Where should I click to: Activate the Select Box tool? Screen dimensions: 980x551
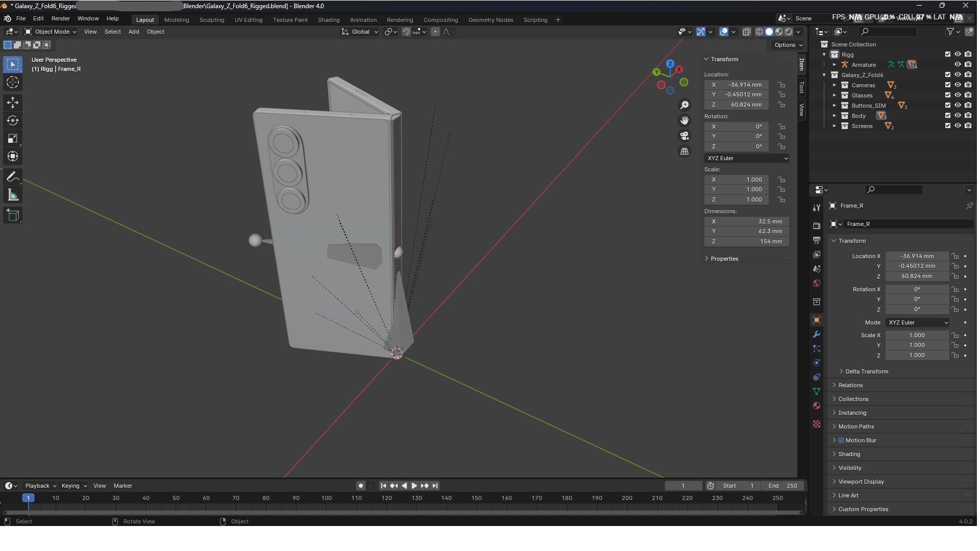13,64
